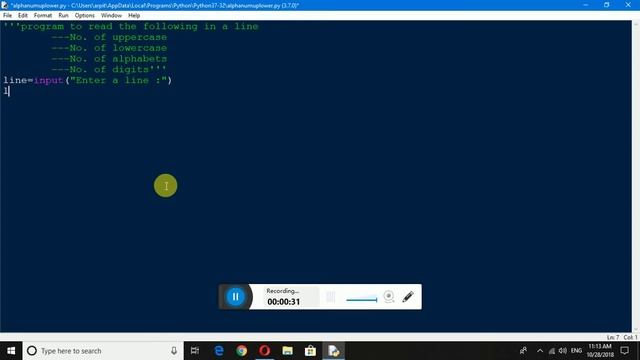
Task: Click the Type here to search box
Action: 103,351
